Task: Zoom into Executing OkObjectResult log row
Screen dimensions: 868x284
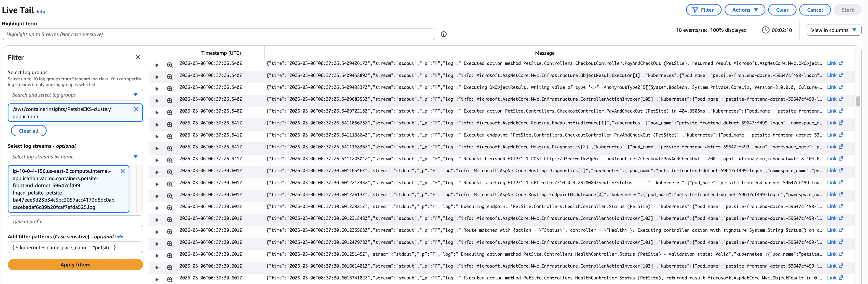Action: tap(169, 89)
